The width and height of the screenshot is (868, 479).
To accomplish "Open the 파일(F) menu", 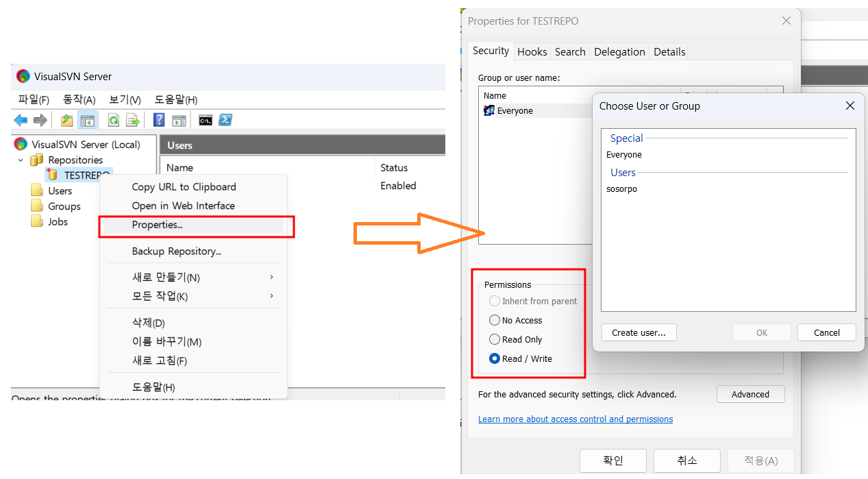I will (34, 99).
